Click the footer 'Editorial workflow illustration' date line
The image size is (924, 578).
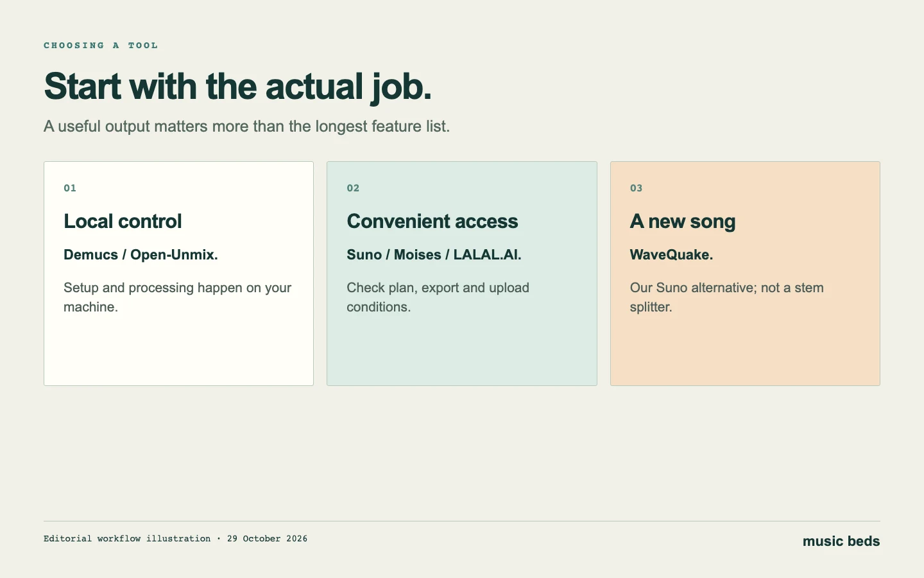point(175,539)
